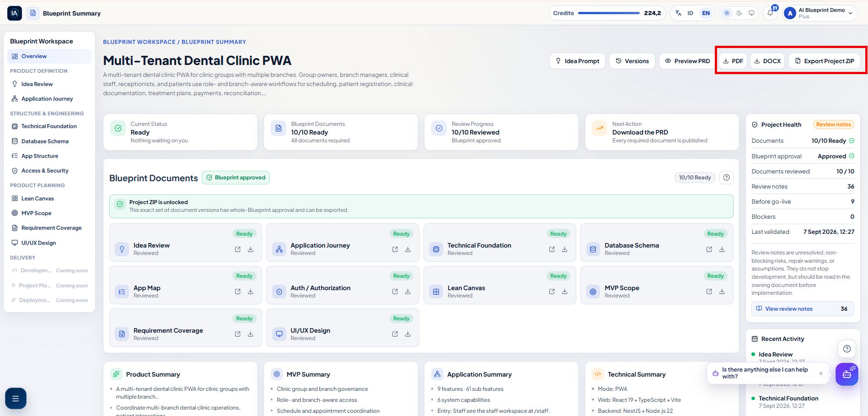Open Database Schema sidebar item
This screenshot has width=868, height=416.
tap(49, 141)
